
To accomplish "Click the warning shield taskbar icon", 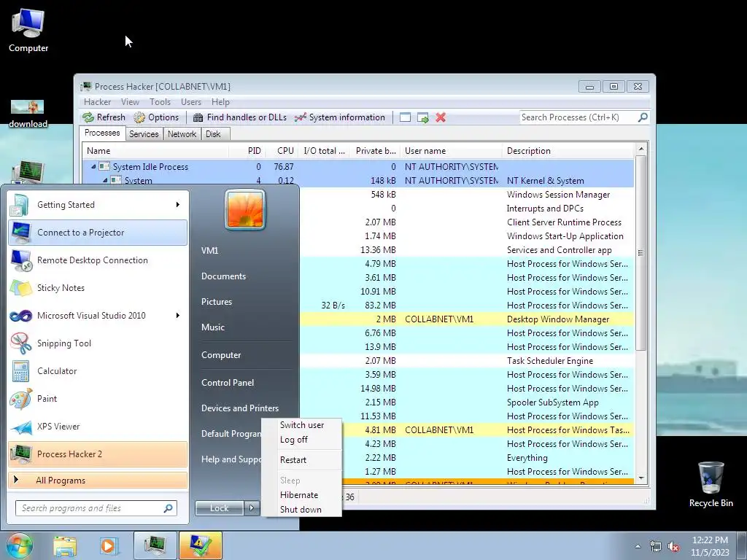I will pyautogui.click(x=201, y=545).
